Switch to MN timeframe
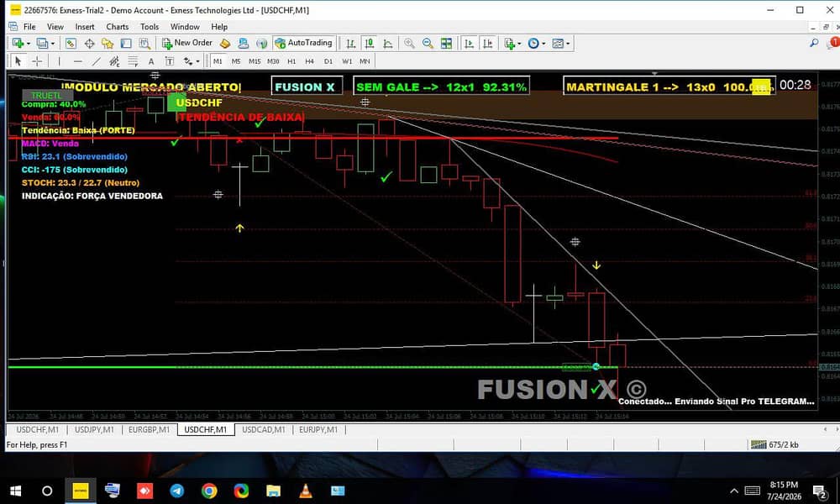 pos(365,61)
